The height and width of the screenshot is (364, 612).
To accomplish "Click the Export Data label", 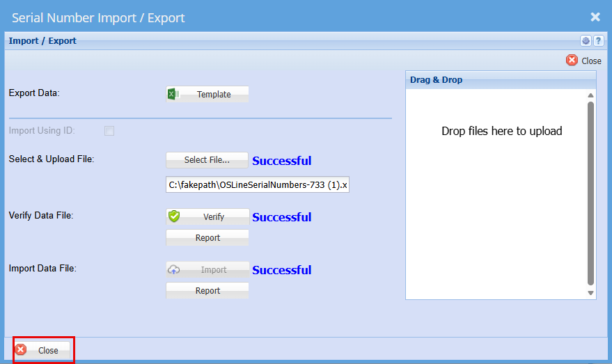I will tap(34, 93).
